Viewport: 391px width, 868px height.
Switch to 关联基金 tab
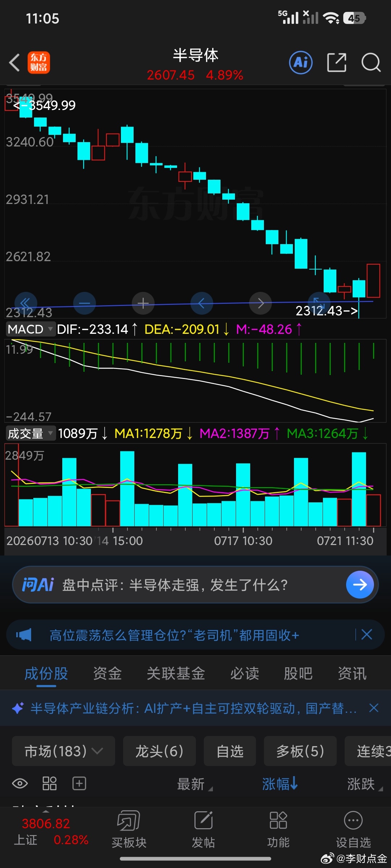[176, 673]
